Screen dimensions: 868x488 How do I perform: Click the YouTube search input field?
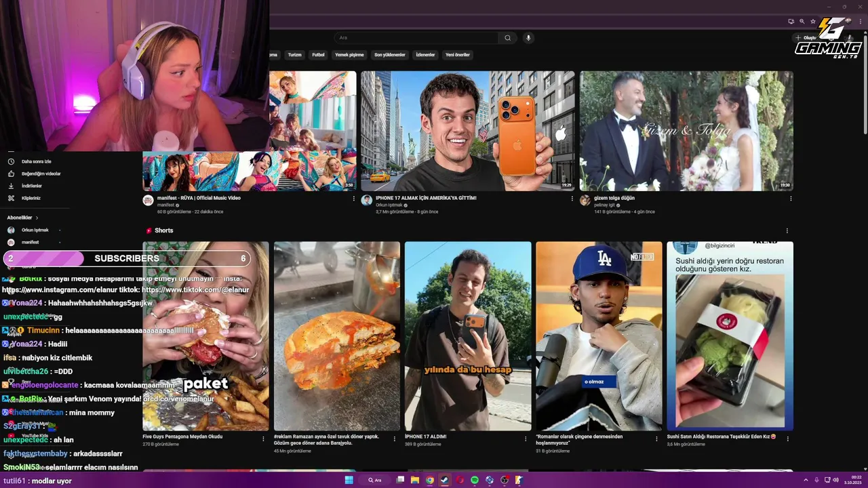[418, 38]
